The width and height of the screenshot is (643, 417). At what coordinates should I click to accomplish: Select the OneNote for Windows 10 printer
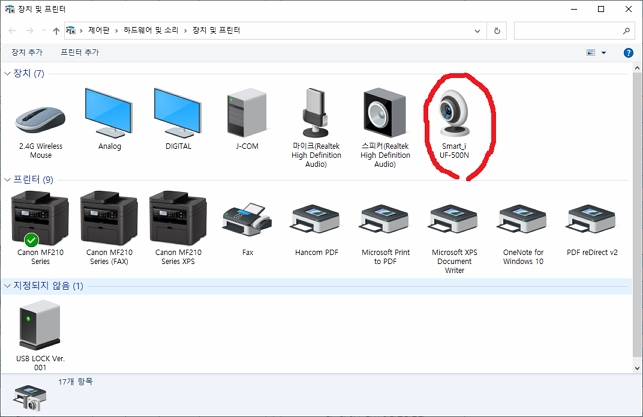[523, 234]
